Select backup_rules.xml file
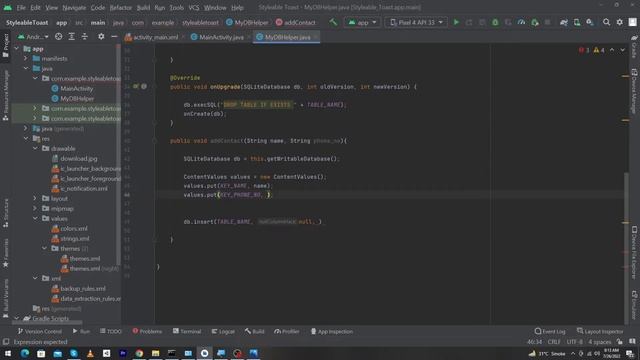Image resolution: width=640 pixels, height=360 pixels. (x=78, y=289)
